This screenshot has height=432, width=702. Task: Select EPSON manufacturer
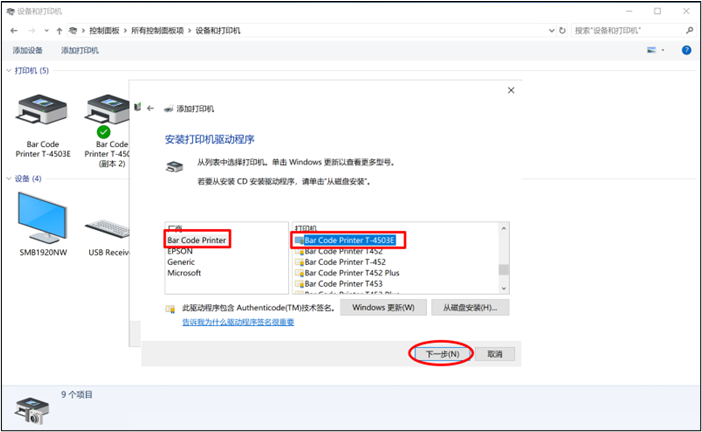(180, 251)
